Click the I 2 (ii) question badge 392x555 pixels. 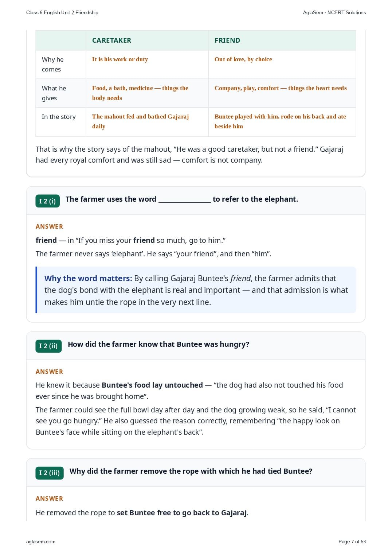(48, 346)
